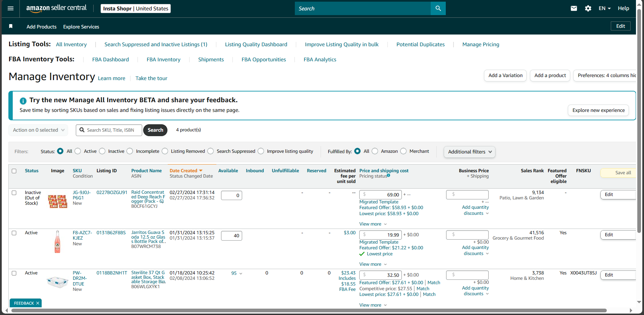Expand View more for Raid fogger pricing
This screenshot has height=315, width=644.
[x=373, y=224]
